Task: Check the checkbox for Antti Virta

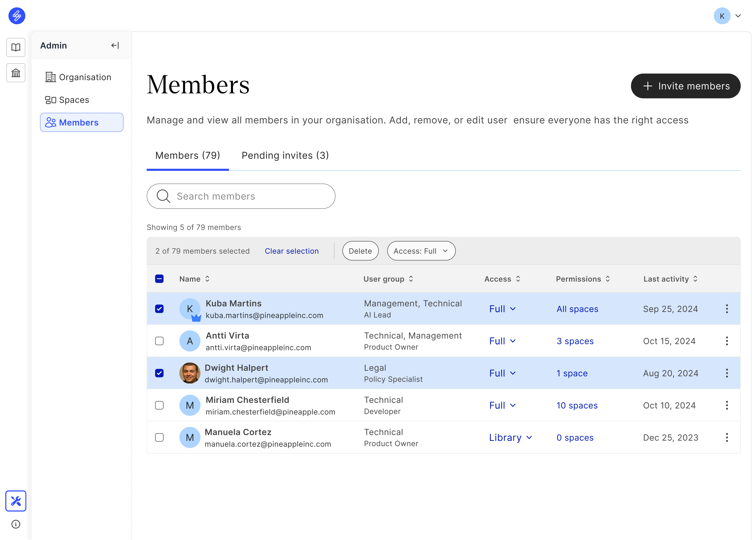Action: pyautogui.click(x=159, y=341)
